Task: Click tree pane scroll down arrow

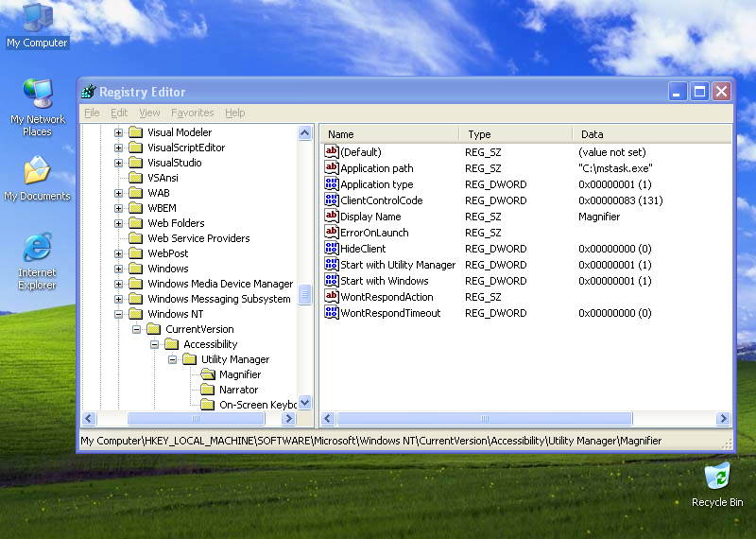Action: (x=304, y=402)
